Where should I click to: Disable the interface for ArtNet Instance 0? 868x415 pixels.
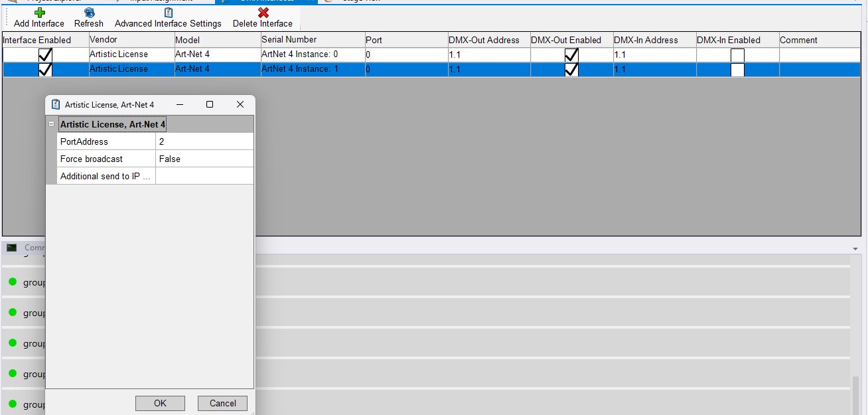click(x=45, y=55)
